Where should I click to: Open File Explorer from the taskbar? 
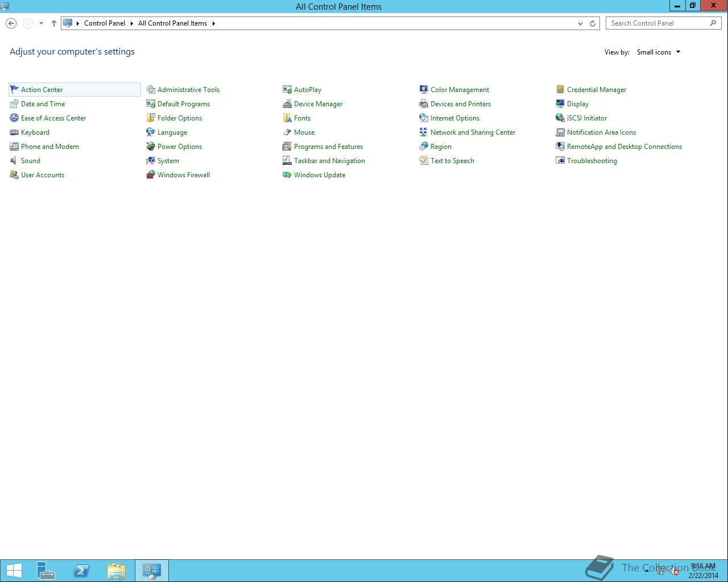pyautogui.click(x=117, y=571)
